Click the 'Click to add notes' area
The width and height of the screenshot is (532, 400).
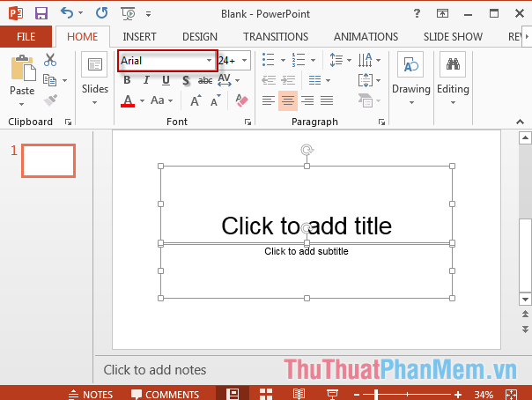click(155, 370)
